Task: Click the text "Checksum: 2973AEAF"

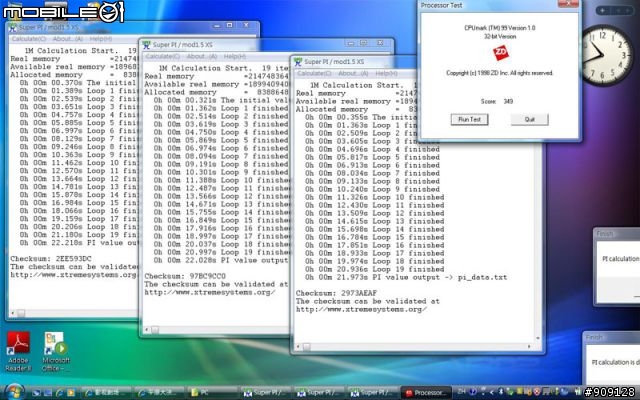Action: [336, 293]
